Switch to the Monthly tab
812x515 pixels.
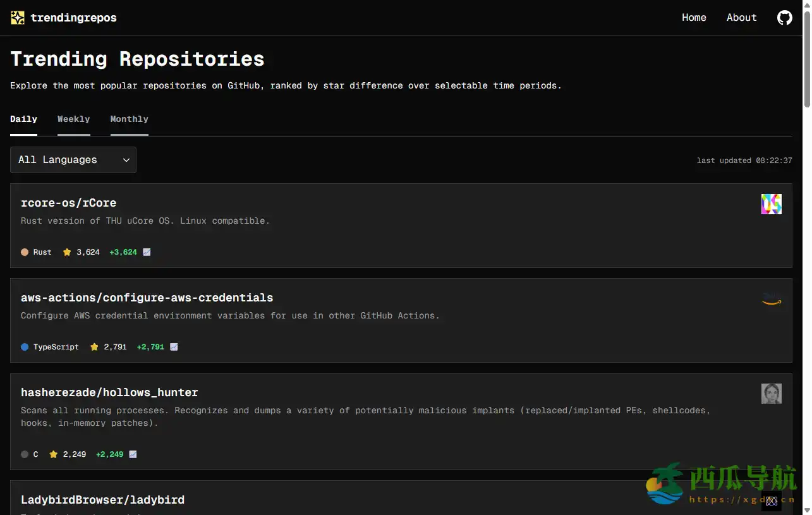129,119
